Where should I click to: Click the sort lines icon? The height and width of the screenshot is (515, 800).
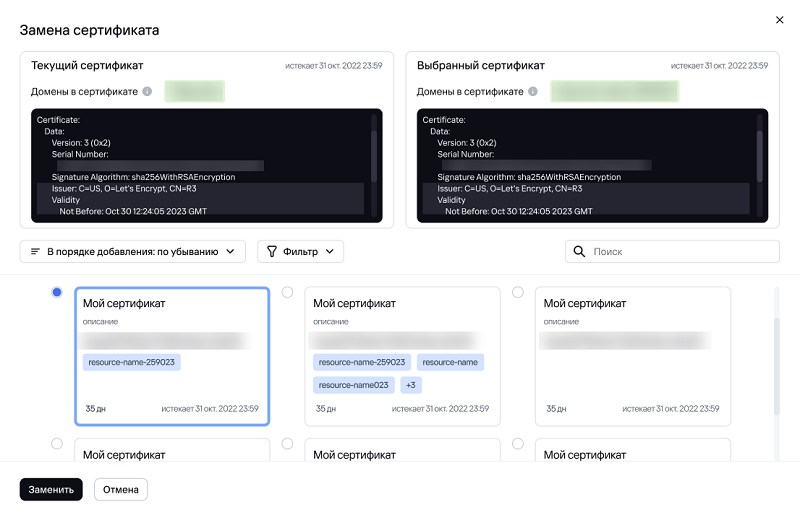(35, 252)
